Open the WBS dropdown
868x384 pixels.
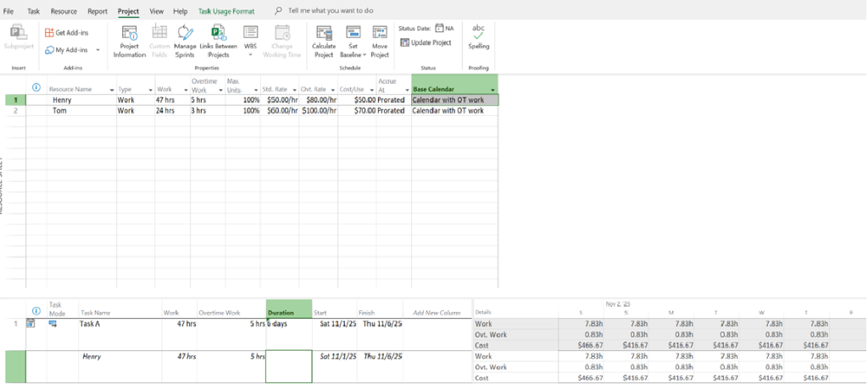coord(250,42)
